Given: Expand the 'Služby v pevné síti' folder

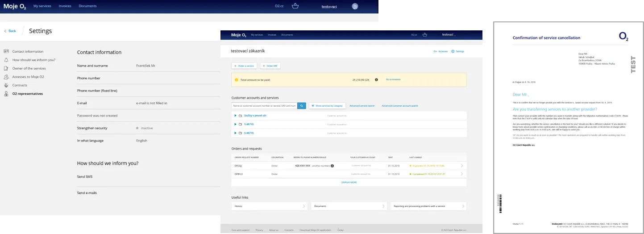Looking at the screenshot, I should (x=235, y=116).
